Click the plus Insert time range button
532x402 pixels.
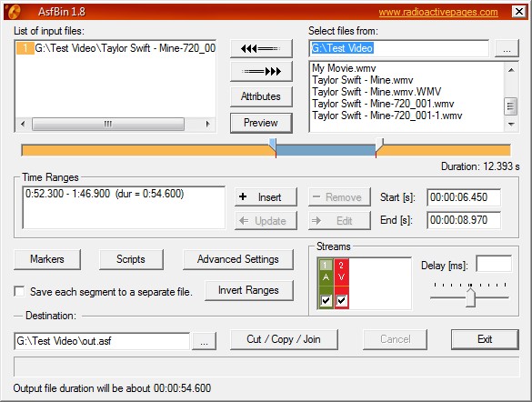pyautogui.click(x=266, y=197)
